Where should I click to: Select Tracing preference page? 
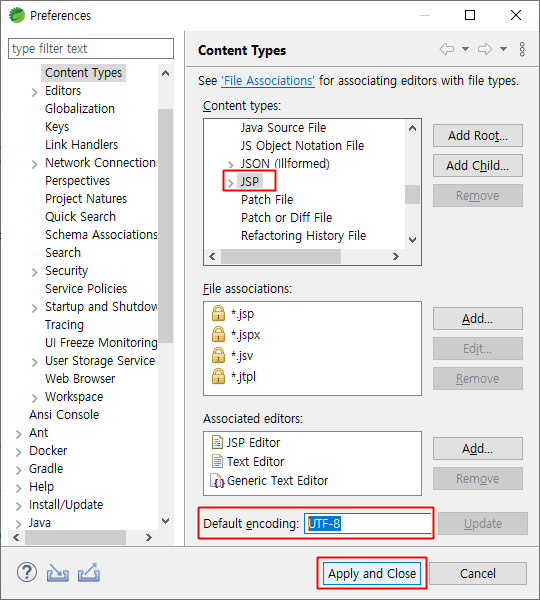pyautogui.click(x=64, y=324)
